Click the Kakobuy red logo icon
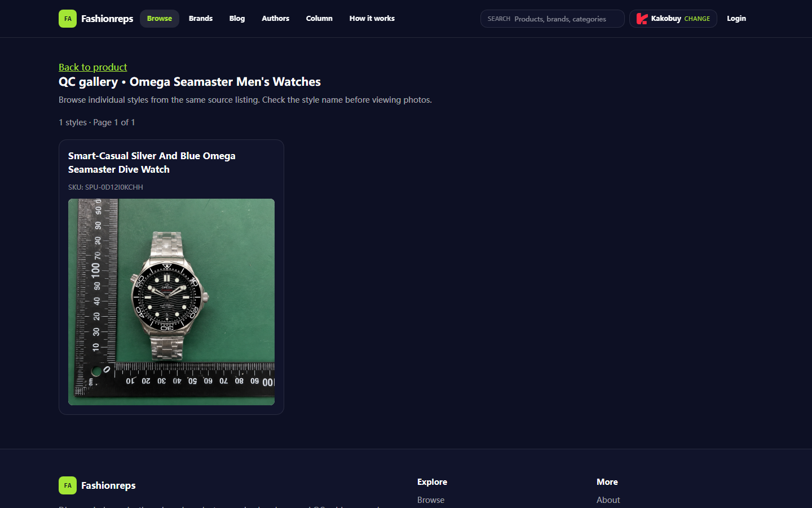This screenshot has width=812, height=508. 642,19
